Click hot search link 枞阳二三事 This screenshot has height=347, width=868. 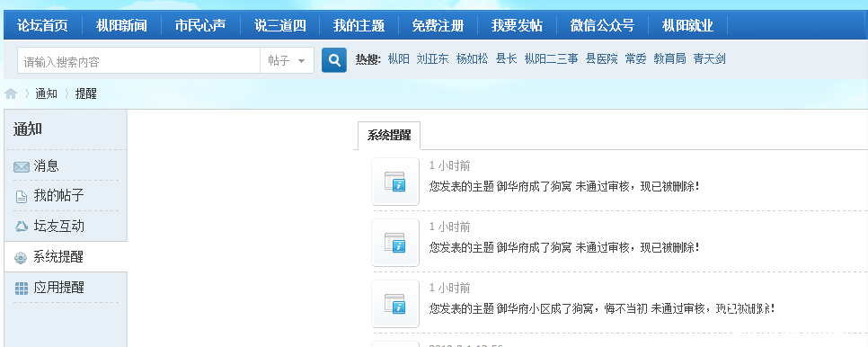tap(552, 58)
